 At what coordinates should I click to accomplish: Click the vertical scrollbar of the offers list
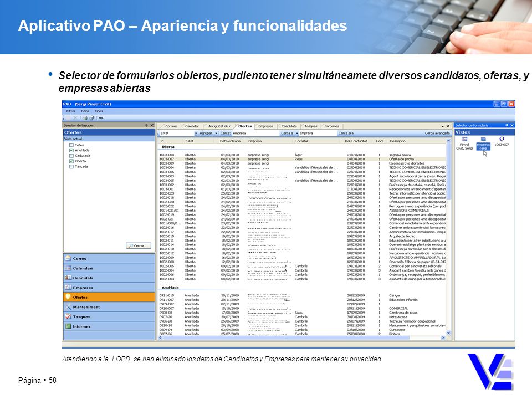point(448,236)
